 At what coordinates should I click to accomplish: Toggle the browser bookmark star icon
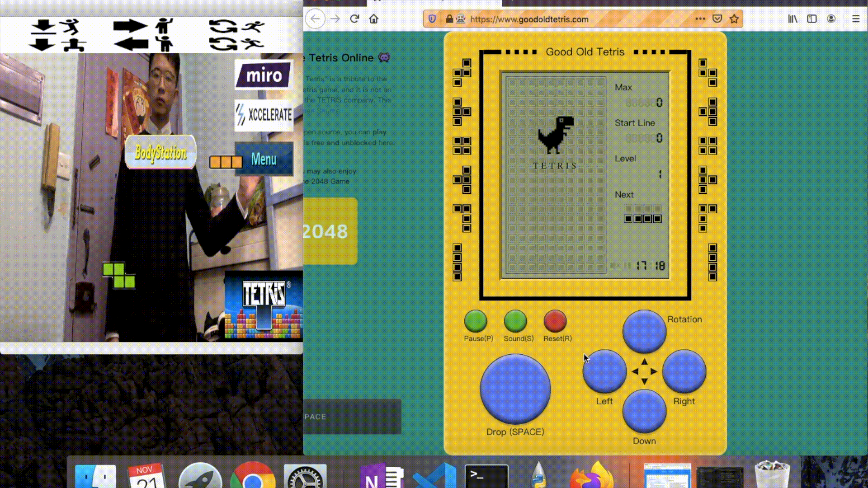click(736, 19)
